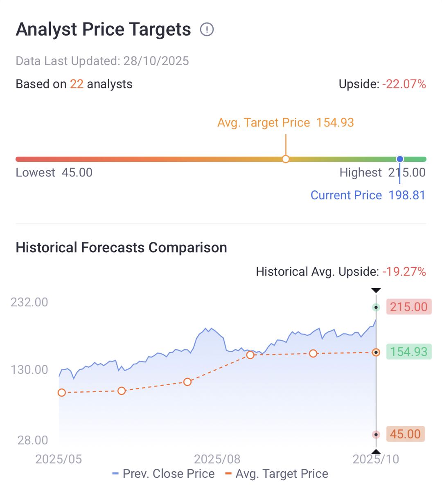Click the Historical Avg. Upside -19.27% value
This screenshot has height=504, width=442.
[404, 271]
